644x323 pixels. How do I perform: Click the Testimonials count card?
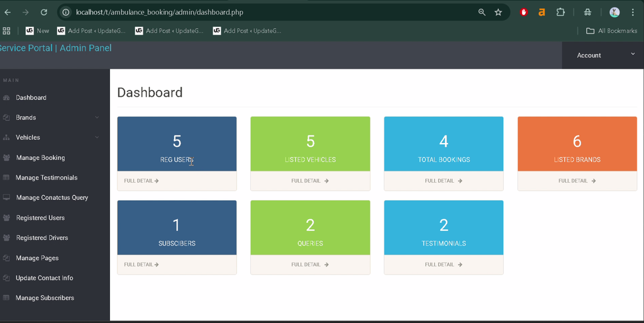coord(443,228)
